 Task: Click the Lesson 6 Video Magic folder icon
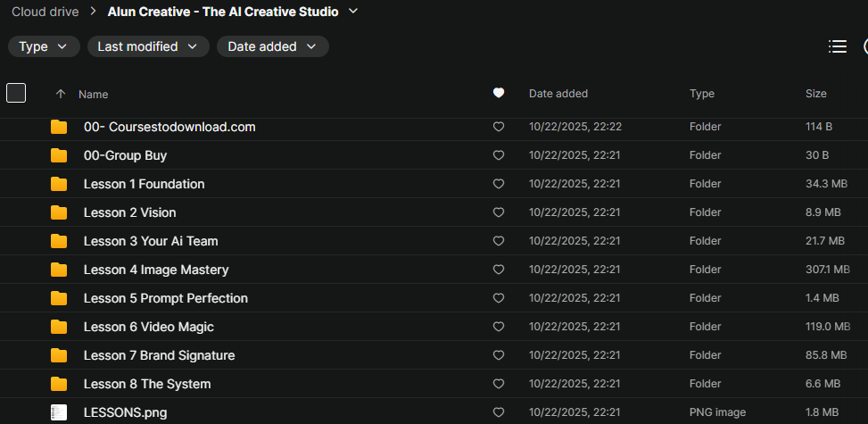click(x=59, y=327)
